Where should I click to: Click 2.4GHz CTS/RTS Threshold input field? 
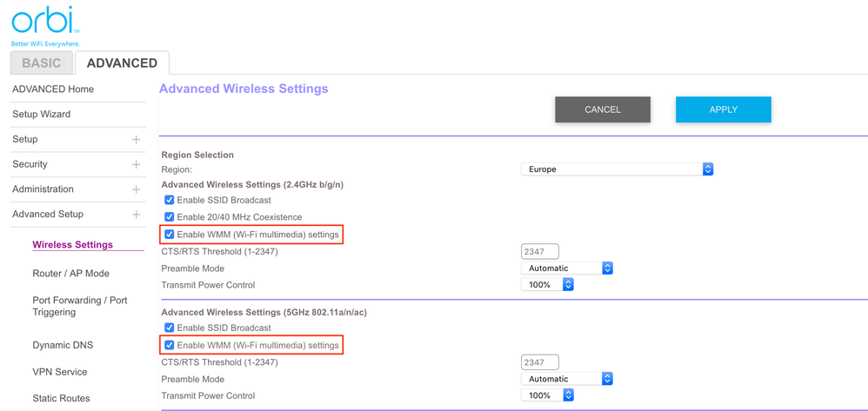pyautogui.click(x=539, y=252)
